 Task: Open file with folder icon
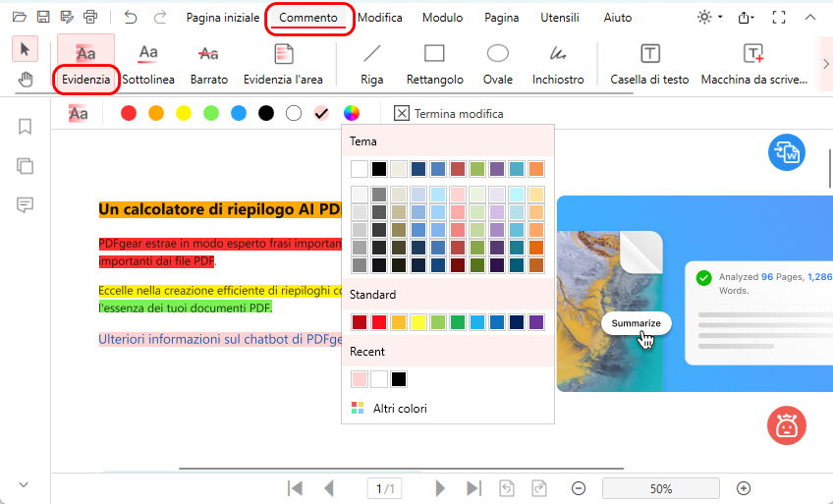coord(19,17)
